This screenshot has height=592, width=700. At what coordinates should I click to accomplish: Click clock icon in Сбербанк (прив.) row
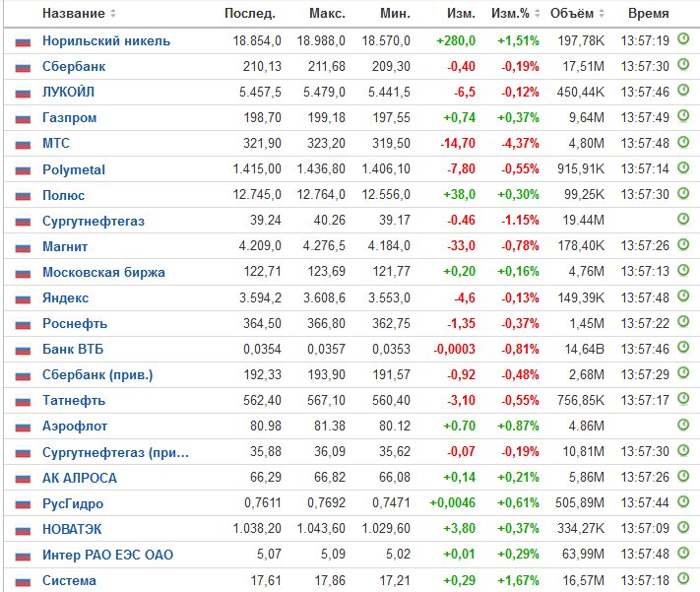tap(683, 372)
